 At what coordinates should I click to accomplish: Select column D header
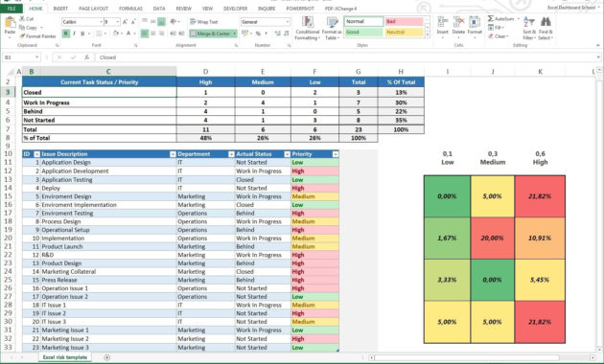click(206, 72)
